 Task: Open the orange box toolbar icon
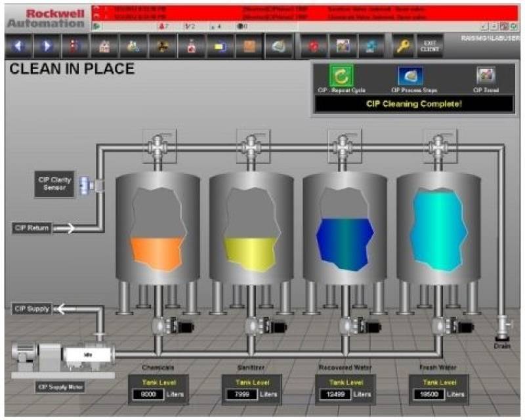point(249,46)
